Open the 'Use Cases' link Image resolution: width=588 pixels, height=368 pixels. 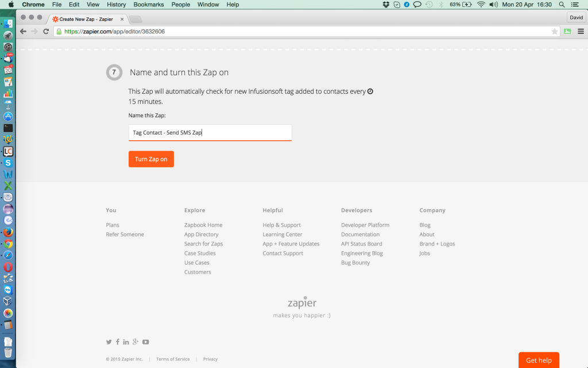(197, 262)
